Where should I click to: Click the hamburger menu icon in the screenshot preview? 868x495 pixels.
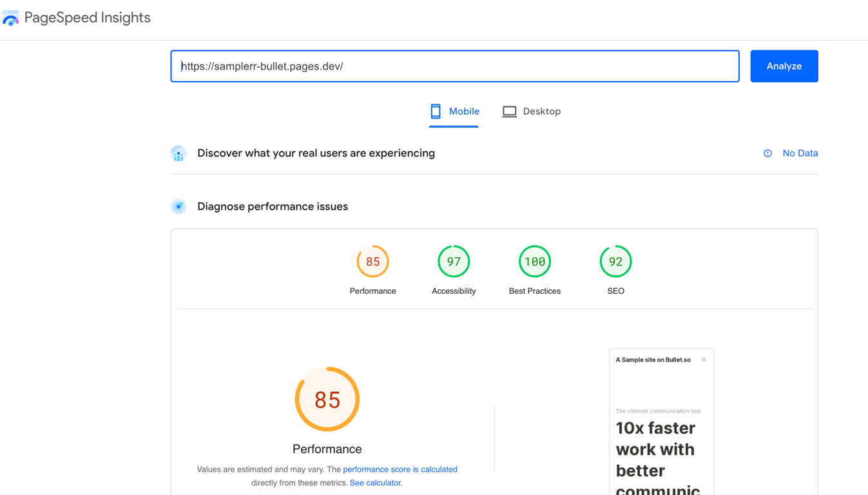click(704, 360)
